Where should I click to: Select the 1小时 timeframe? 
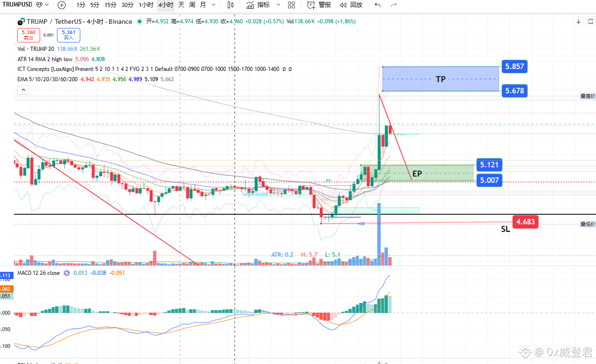click(x=146, y=5)
